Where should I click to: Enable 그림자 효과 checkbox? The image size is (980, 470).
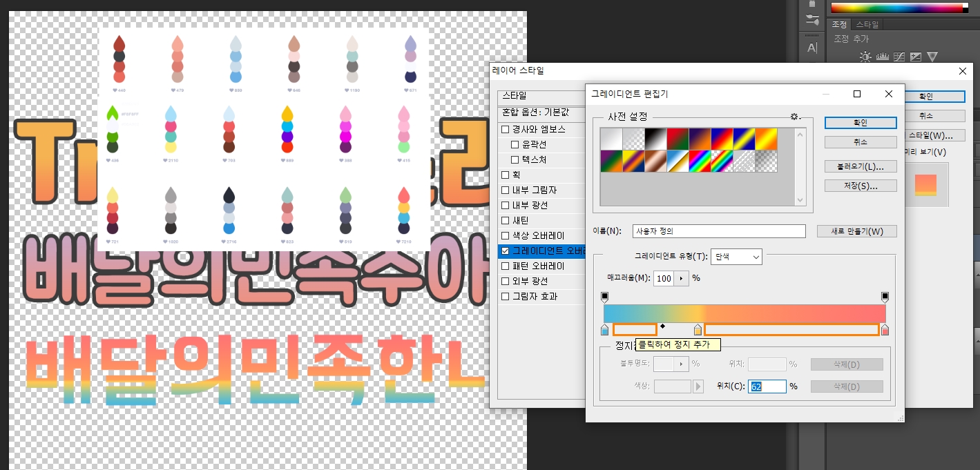click(506, 296)
